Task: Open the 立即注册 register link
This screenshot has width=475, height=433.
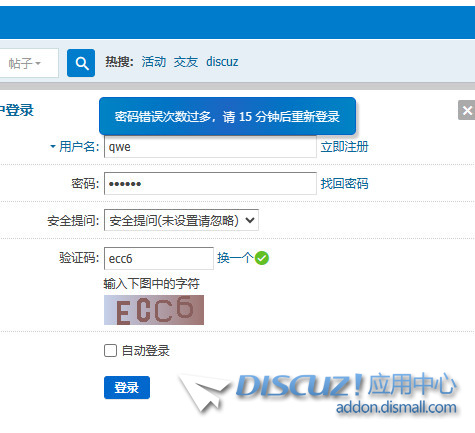Action: coord(344,147)
